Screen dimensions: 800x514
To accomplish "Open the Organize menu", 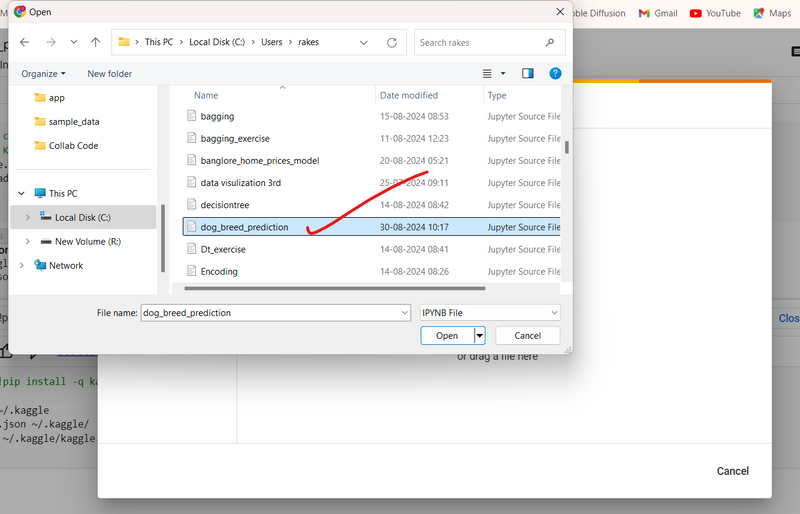I will (44, 73).
